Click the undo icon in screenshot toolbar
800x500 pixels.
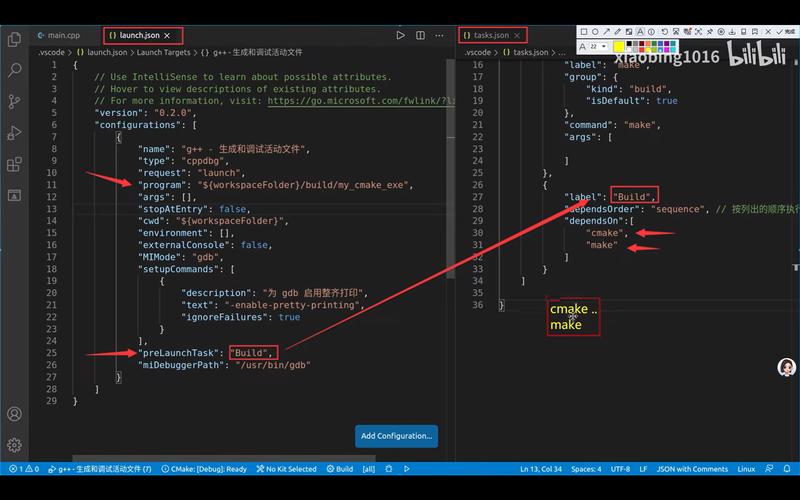pyautogui.click(x=664, y=32)
